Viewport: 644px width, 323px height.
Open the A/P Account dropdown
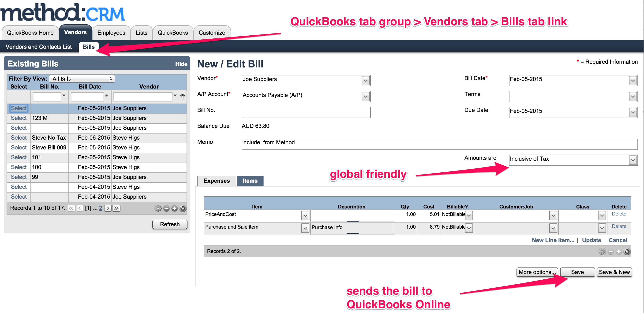[x=366, y=97]
